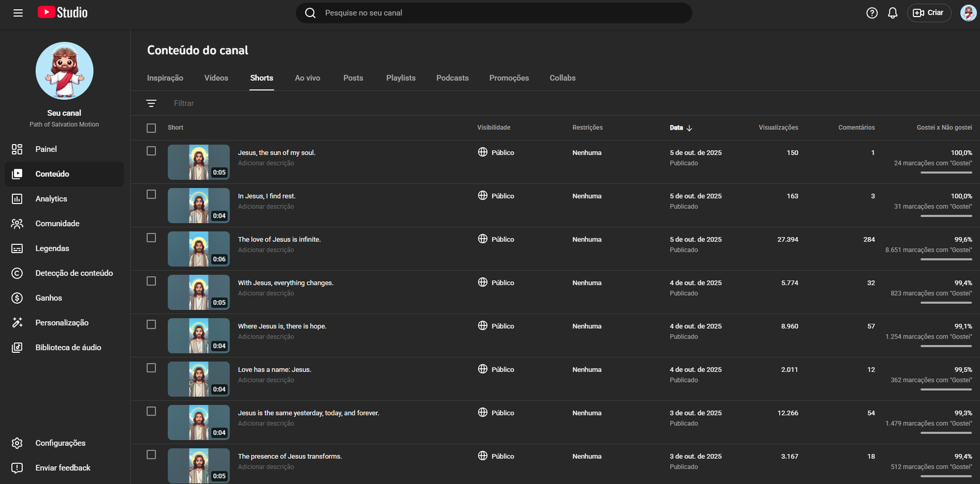
Task: Open the account avatar menu
Action: coord(968,13)
